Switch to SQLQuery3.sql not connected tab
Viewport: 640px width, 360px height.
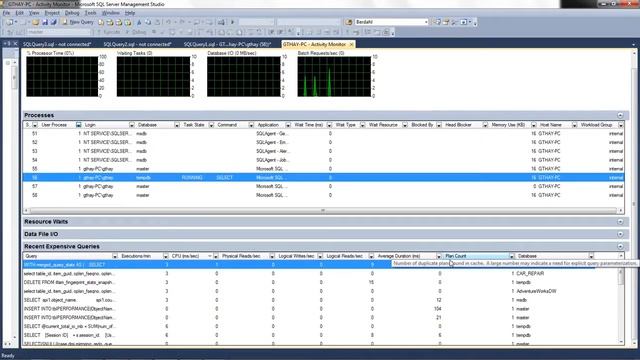[57, 44]
